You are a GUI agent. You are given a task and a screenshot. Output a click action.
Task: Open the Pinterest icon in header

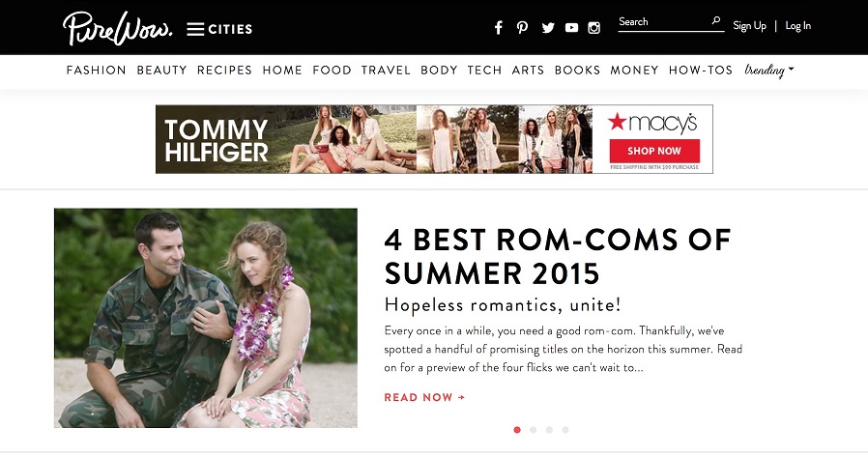tap(522, 28)
